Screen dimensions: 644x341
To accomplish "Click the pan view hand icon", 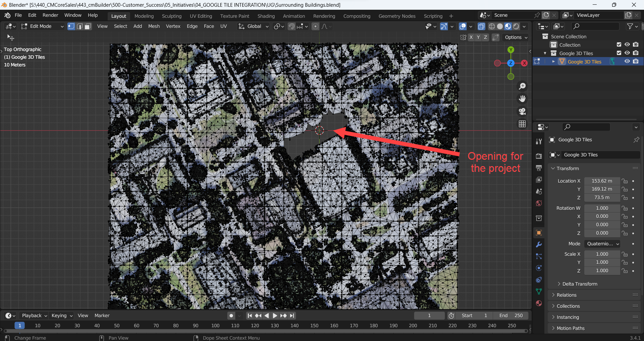I will click(522, 99).
